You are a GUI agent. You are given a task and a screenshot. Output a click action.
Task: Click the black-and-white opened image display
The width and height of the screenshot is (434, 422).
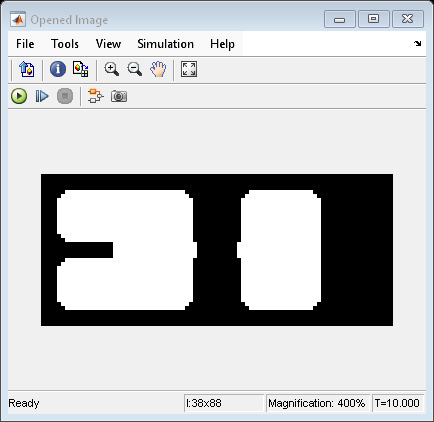coord(217,250)
